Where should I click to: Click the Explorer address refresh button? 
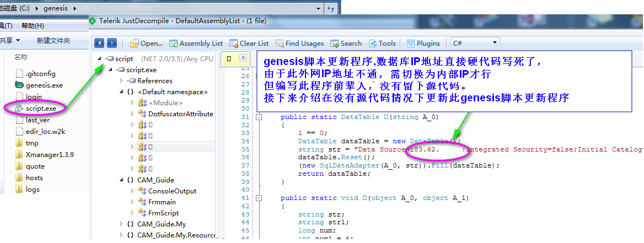click(x=331, y=8)
